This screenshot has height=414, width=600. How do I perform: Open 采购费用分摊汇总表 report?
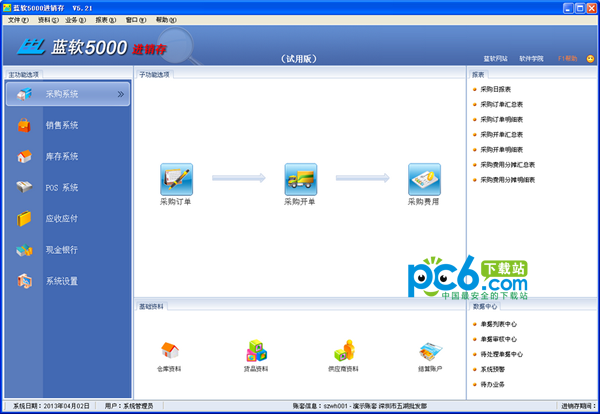[508, 165]
